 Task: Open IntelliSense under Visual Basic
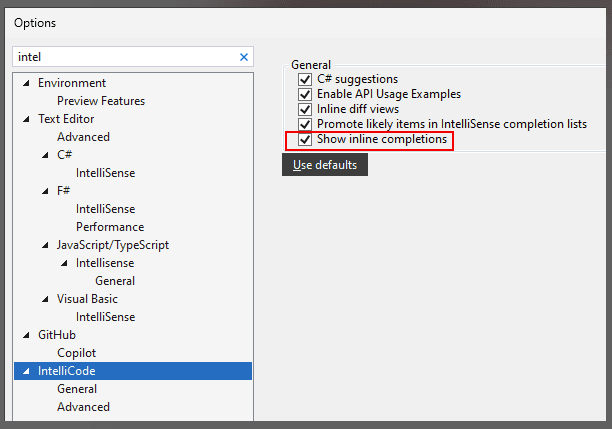click(x=105, y=317)
